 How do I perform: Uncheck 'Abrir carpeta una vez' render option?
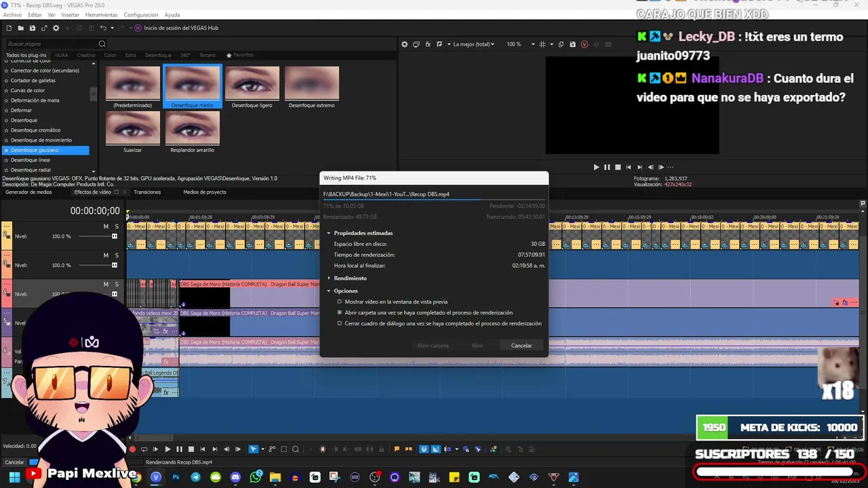pos(340,312)
